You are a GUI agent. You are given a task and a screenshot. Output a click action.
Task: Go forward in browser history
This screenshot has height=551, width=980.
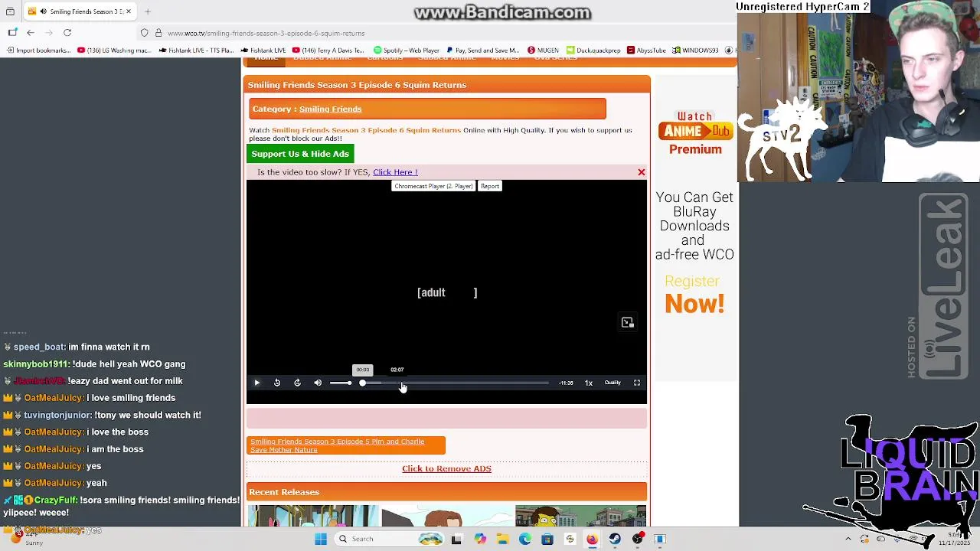pyautogui.click(x=49, y=33)
